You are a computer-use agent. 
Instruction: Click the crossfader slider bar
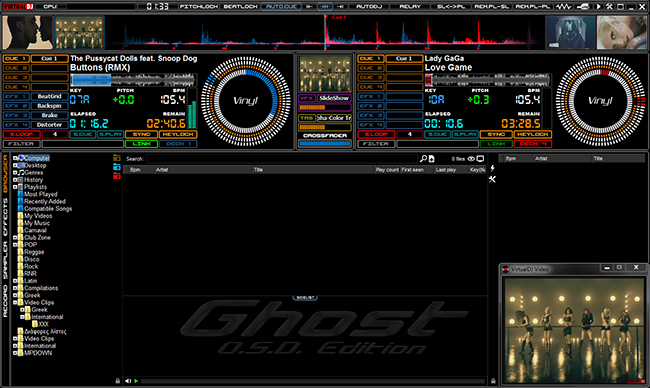click(325, 143)
